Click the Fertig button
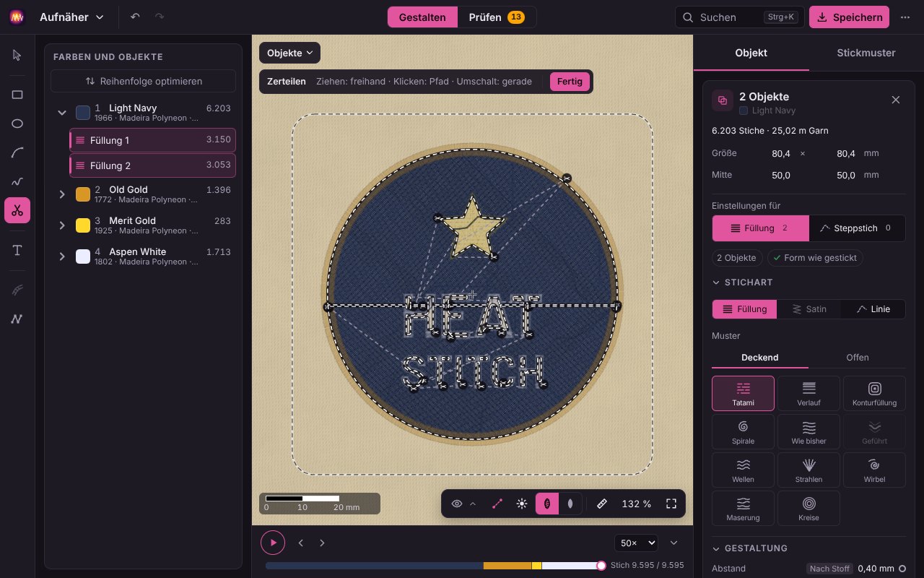The height and width of the screenshot is (578, 924). (x=570, y=82)
